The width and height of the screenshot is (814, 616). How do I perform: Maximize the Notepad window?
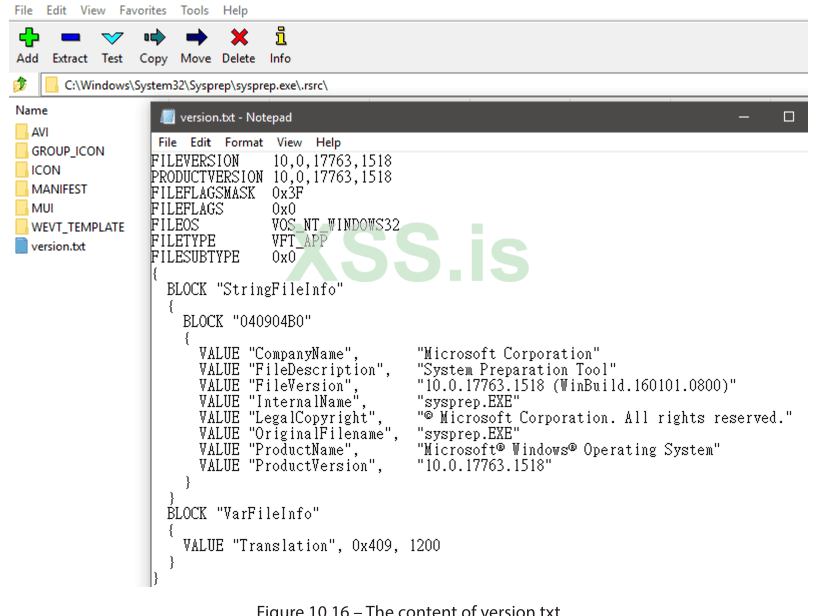pyautogui.click(x=789, y=117)
